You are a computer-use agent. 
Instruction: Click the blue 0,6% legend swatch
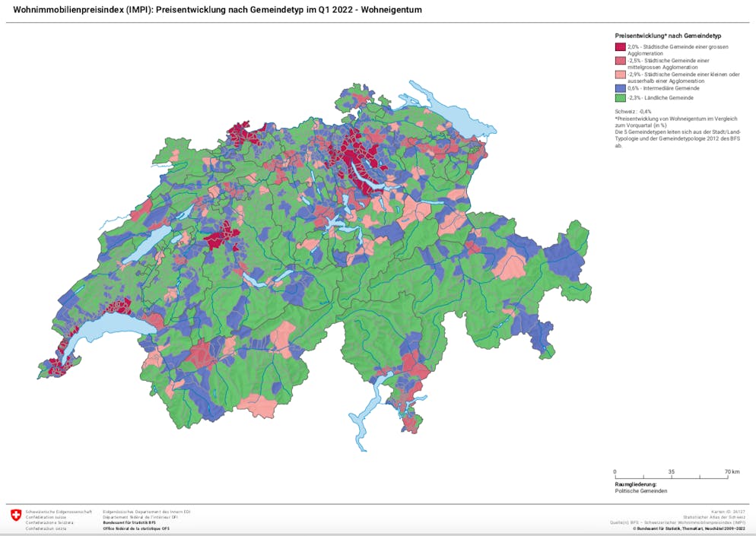(x=620, y=89)
